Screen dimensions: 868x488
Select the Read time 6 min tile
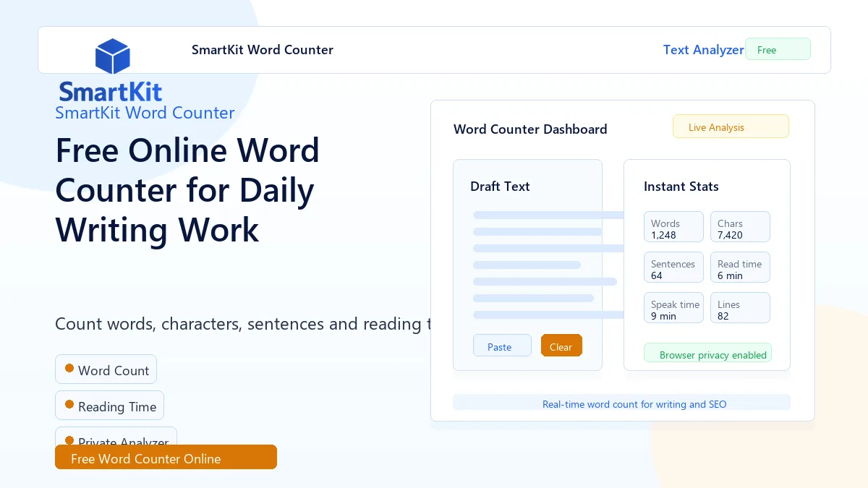point(740,267)
